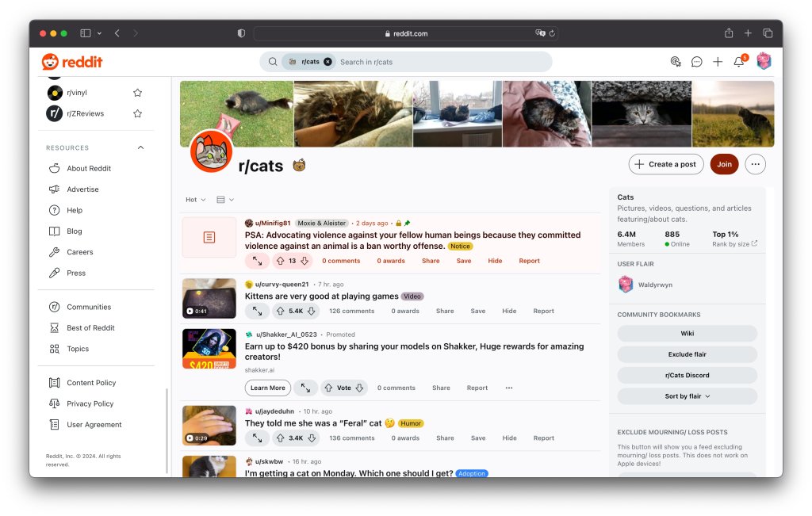Click the Safari share icon

pyautogui.click(x=729, y=33)
